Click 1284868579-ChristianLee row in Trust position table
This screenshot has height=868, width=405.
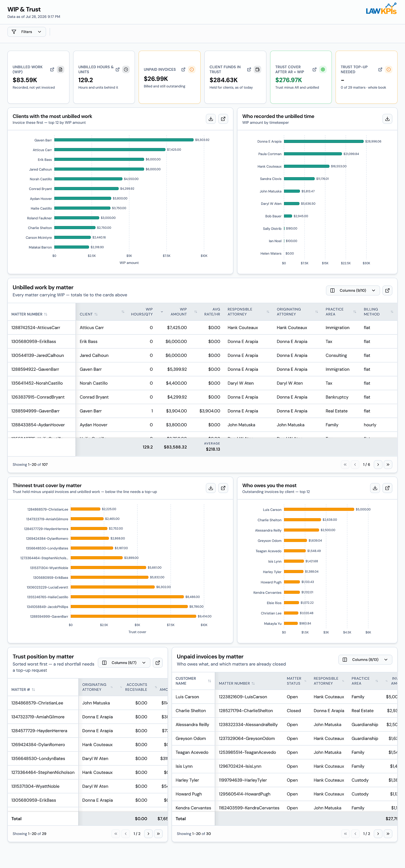tap(88, 703)
